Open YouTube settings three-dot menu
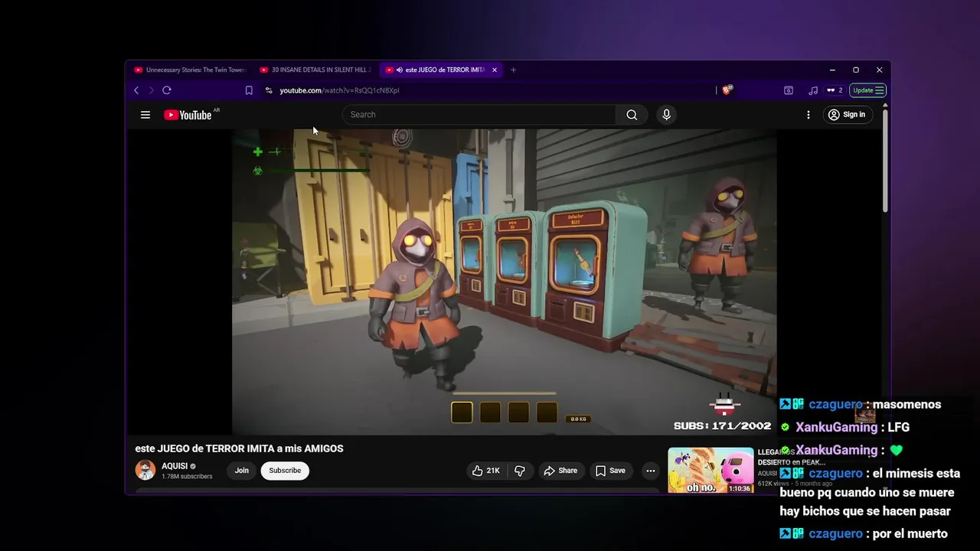 tap(808, 115)
